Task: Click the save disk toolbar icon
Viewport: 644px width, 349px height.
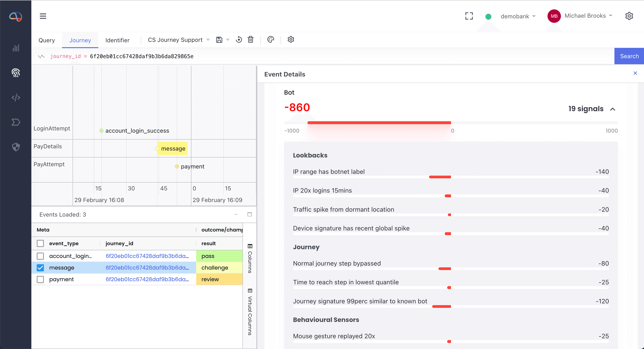Action: pyautogui.click(x=219, y=40)
